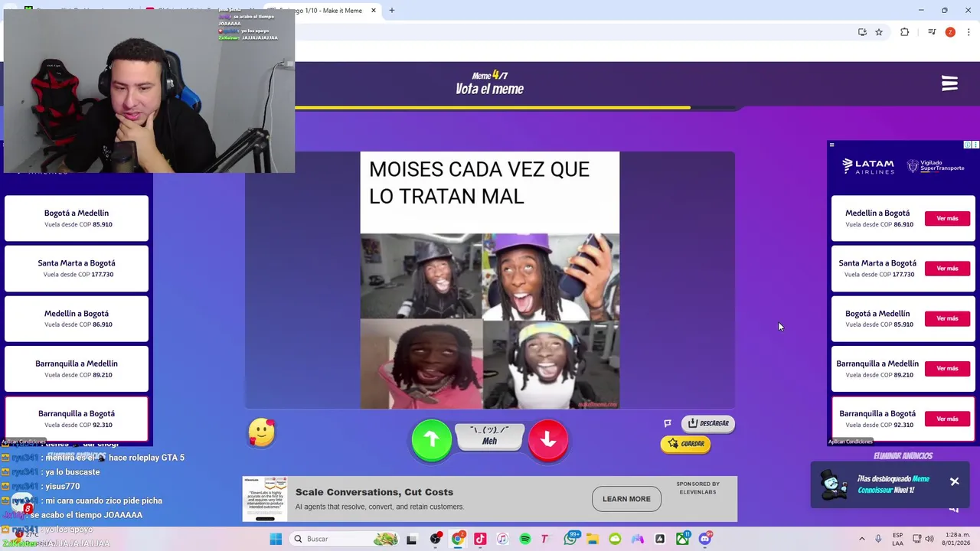
Task: Click Ver más for Santa Marta a Bogotá
Action: point(947,269)
